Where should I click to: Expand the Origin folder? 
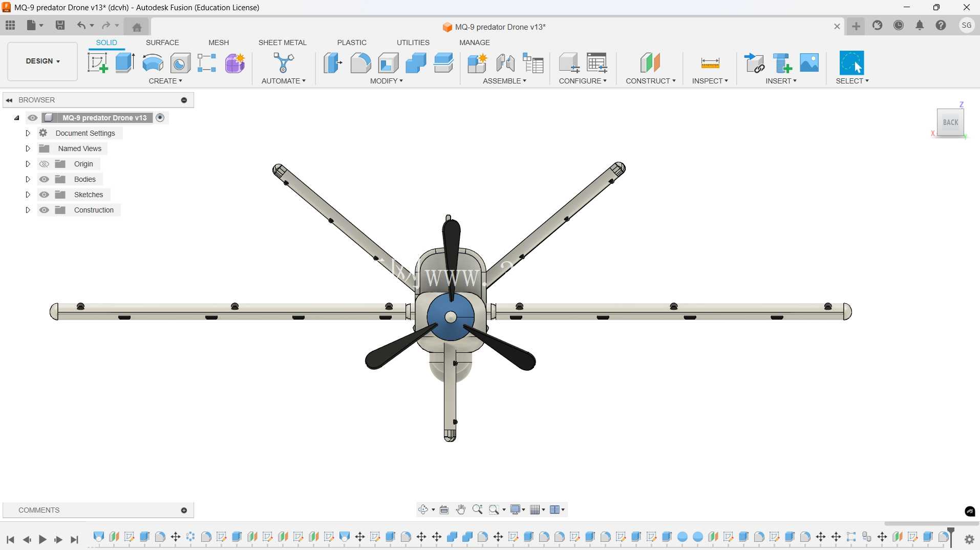pos(28,164)
